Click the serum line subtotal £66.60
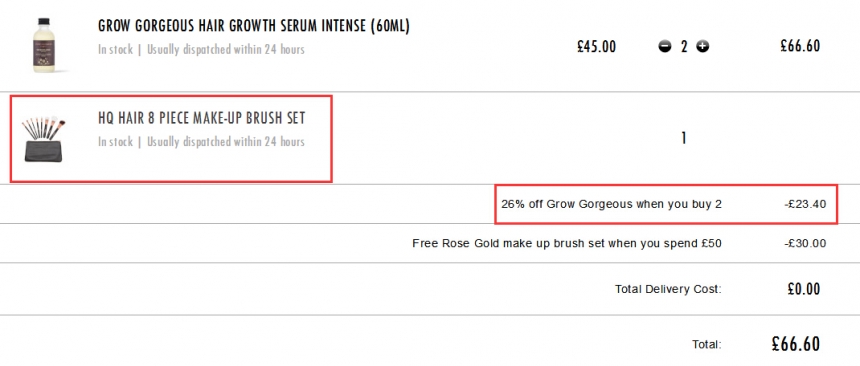 800,46
